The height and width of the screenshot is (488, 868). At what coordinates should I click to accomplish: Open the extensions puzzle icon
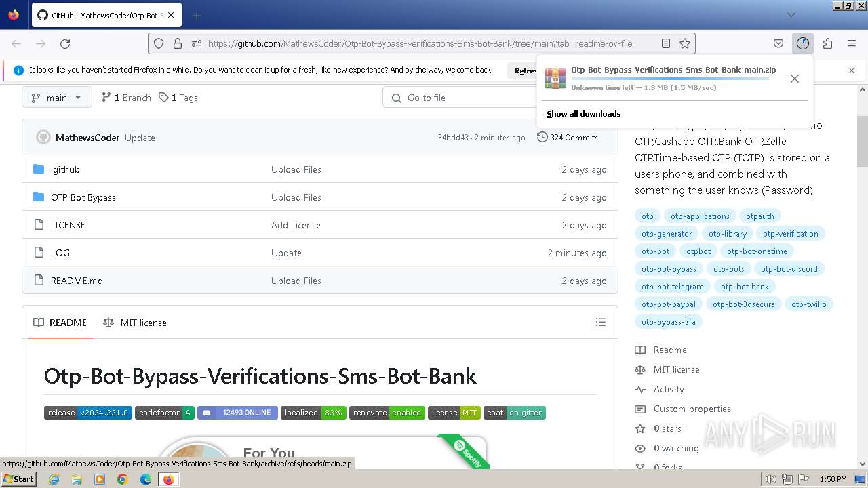pyautogui.click(x=827, y=43)
